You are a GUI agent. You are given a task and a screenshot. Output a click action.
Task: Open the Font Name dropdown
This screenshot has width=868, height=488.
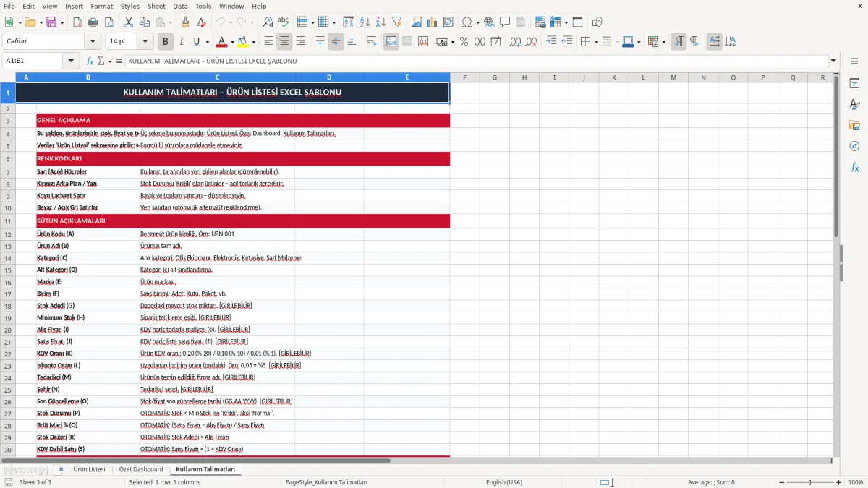[92, 42]
